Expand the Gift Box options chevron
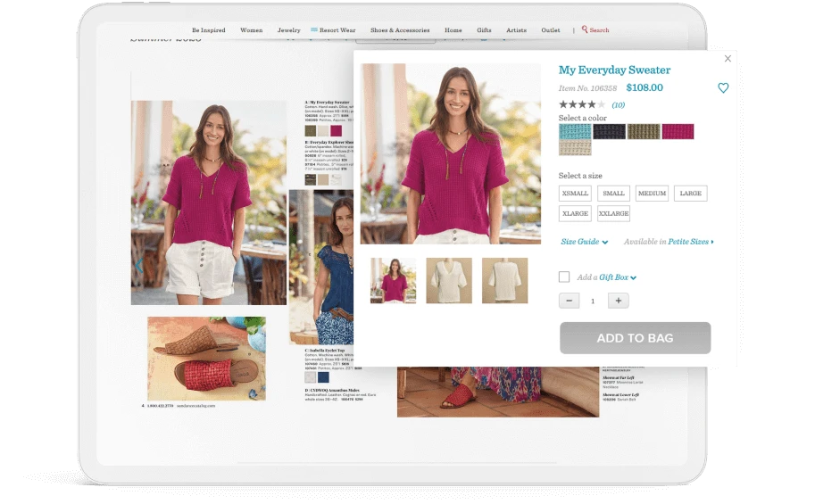 pyautogui.click(x=633, y=278)
